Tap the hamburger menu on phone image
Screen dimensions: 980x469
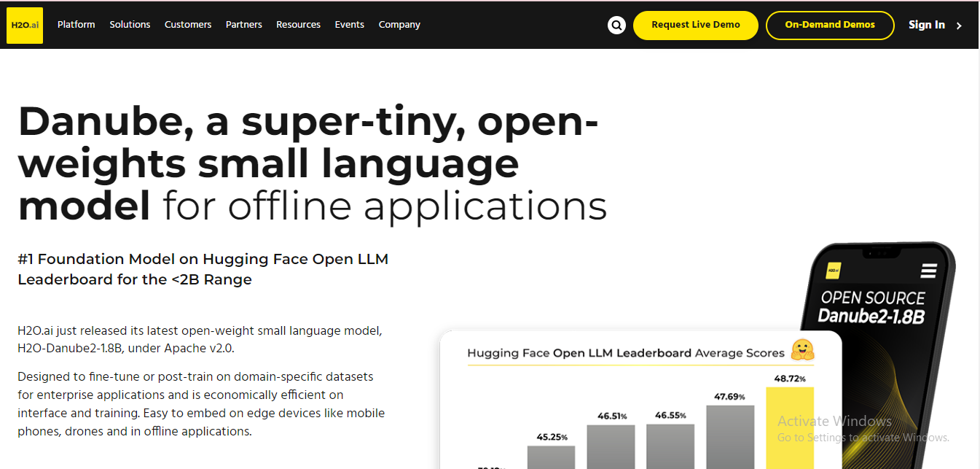[928, 271]
